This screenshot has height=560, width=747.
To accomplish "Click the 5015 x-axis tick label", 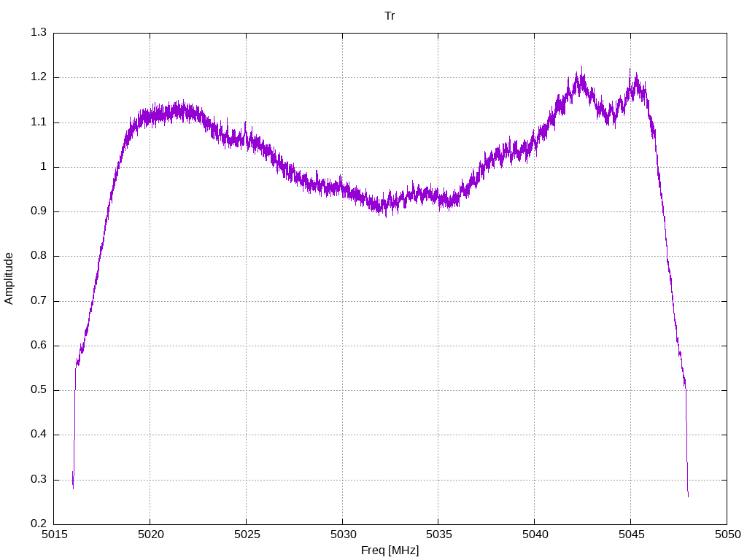I will click(54, 534).
